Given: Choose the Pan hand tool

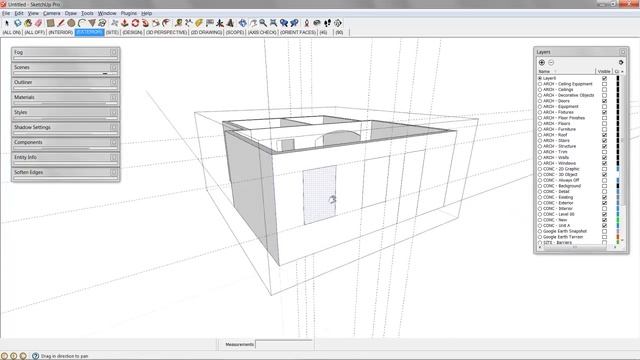Looking at the screenshot, I should pos(253,23).
